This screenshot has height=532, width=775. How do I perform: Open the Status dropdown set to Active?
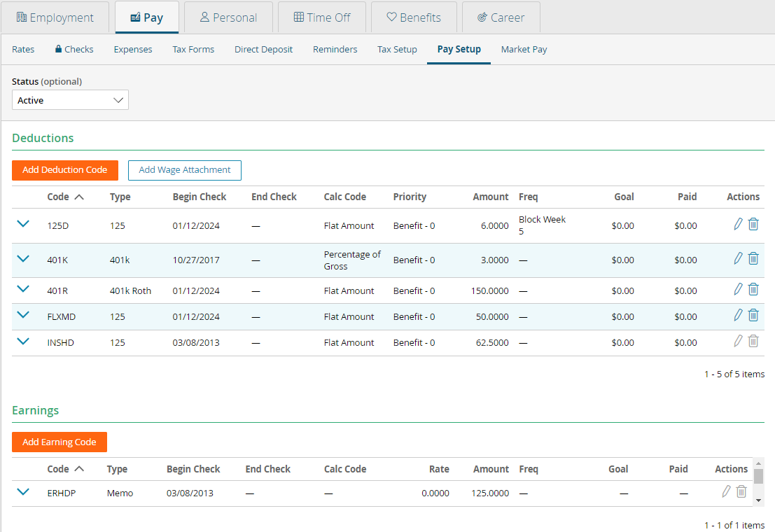(70, 100)
